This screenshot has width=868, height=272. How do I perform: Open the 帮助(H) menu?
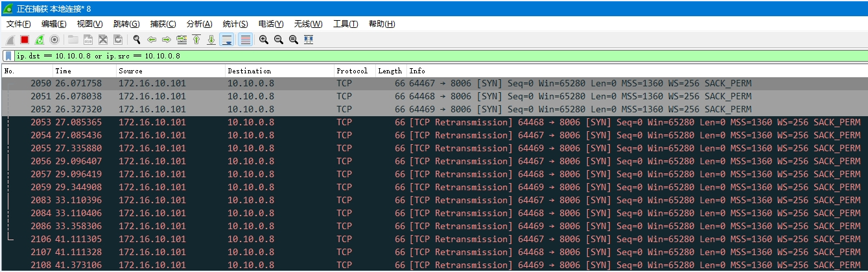coord(382,24)
